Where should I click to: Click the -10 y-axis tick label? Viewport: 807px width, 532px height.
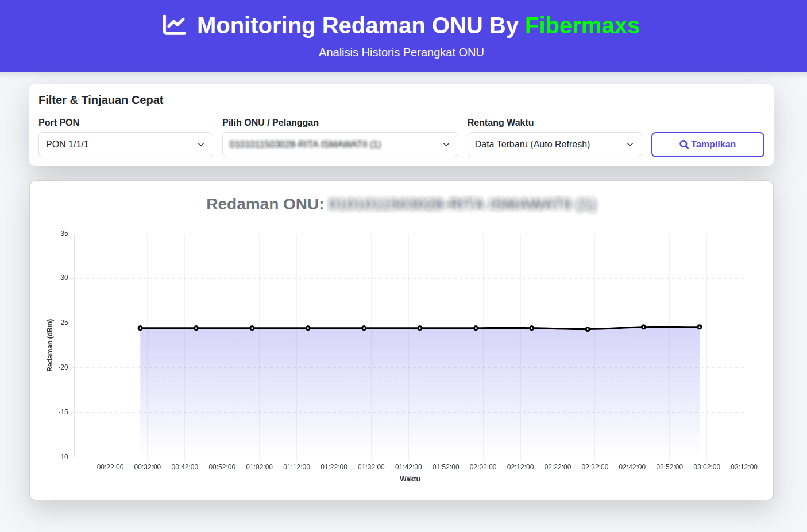(63, 457)
